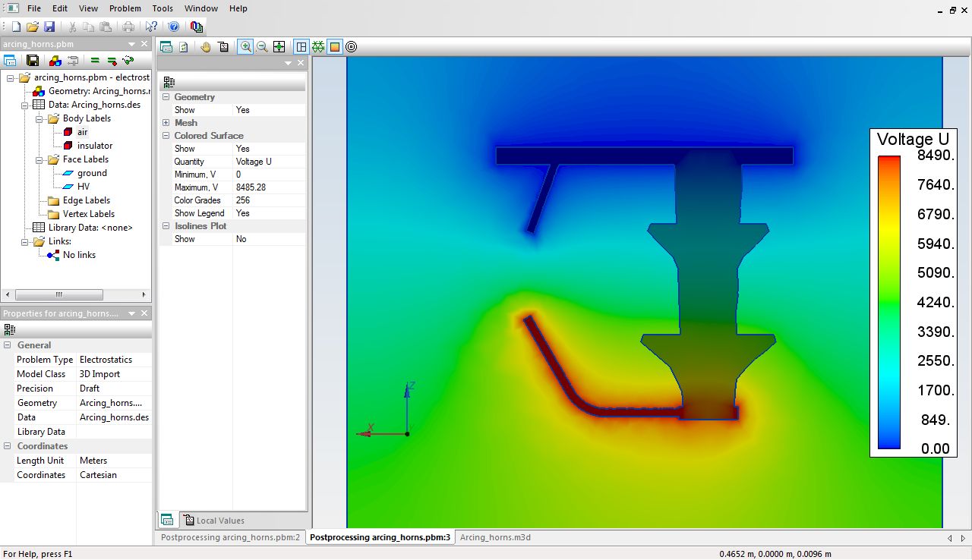Screen dimensions: 972x560
Task: Click the zoom in magnifier icon
Action: pos(245,47)
